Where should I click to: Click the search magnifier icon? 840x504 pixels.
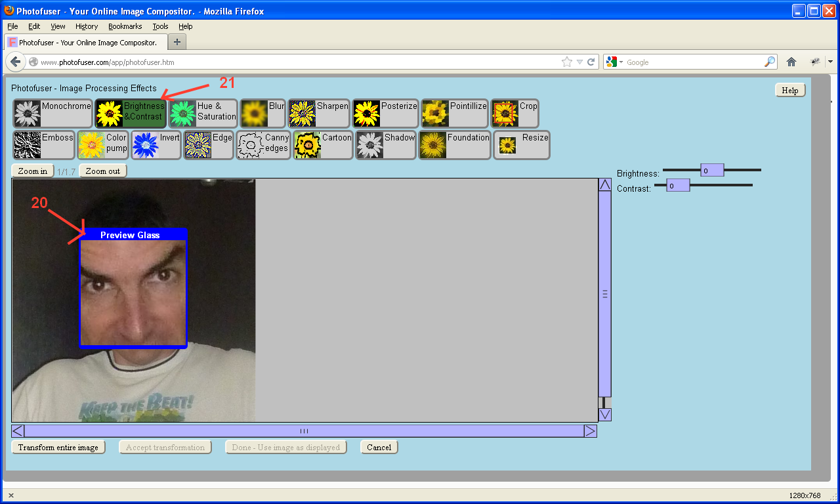(x=770, y=62)
